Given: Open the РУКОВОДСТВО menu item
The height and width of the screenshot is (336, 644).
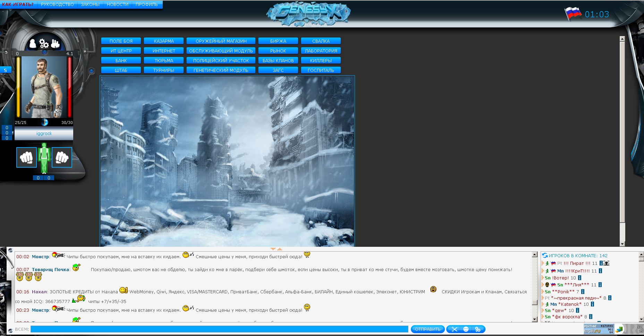Looking at the screenshot, I should coord(57,5).
